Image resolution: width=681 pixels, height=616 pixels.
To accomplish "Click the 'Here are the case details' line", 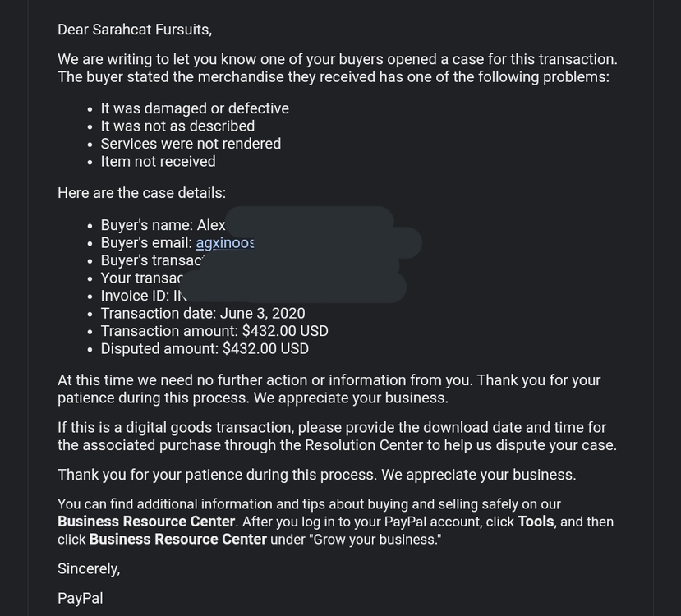I will pyautogui.click(x=141, y=193).
